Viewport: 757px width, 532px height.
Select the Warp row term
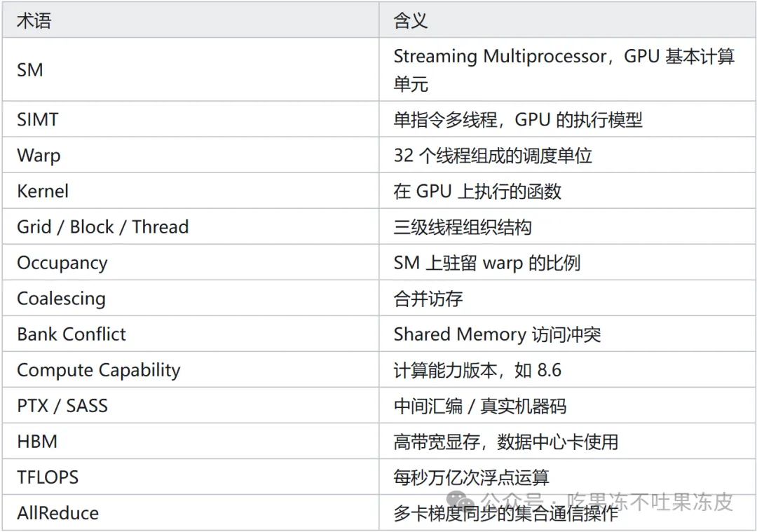coord(191,155)
